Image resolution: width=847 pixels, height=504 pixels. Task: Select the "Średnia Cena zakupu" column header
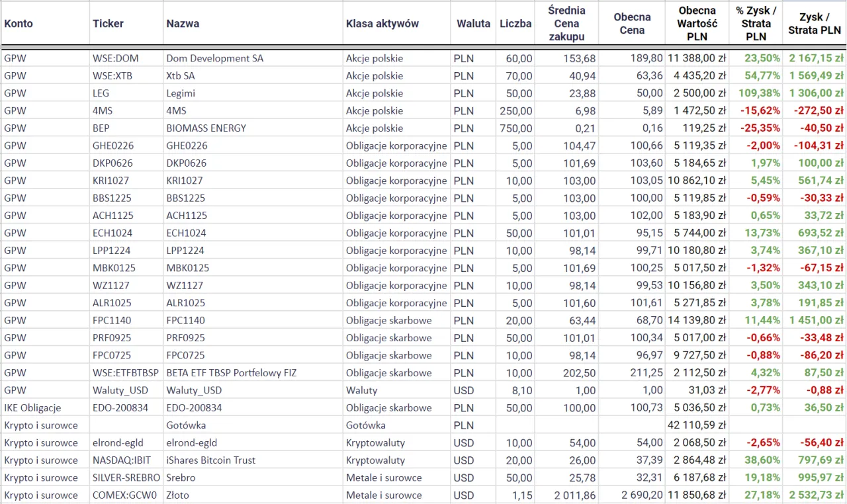pos(566,23)
